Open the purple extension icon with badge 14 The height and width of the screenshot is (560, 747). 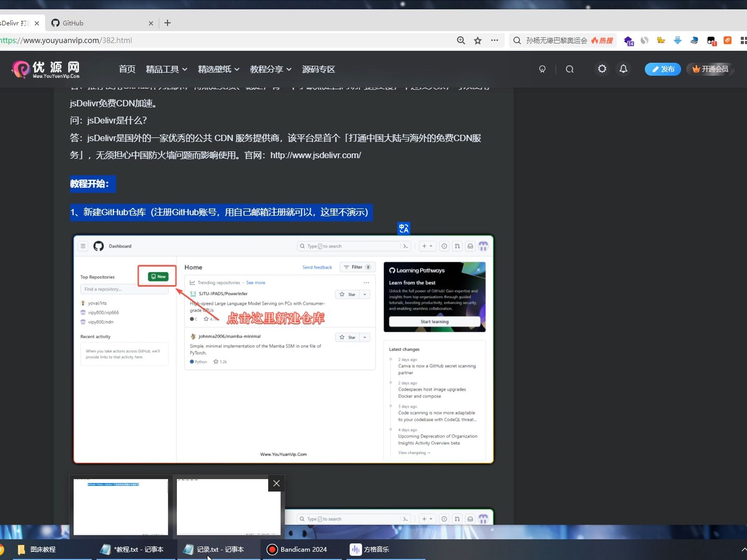click(629, 40)
